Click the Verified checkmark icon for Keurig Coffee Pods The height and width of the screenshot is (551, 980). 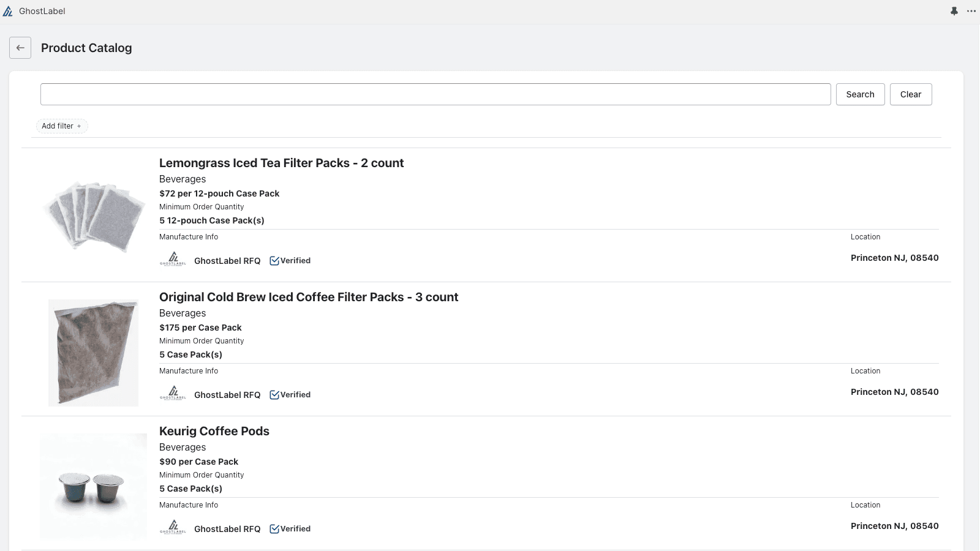pyautogui.click(x=274, y=528)
